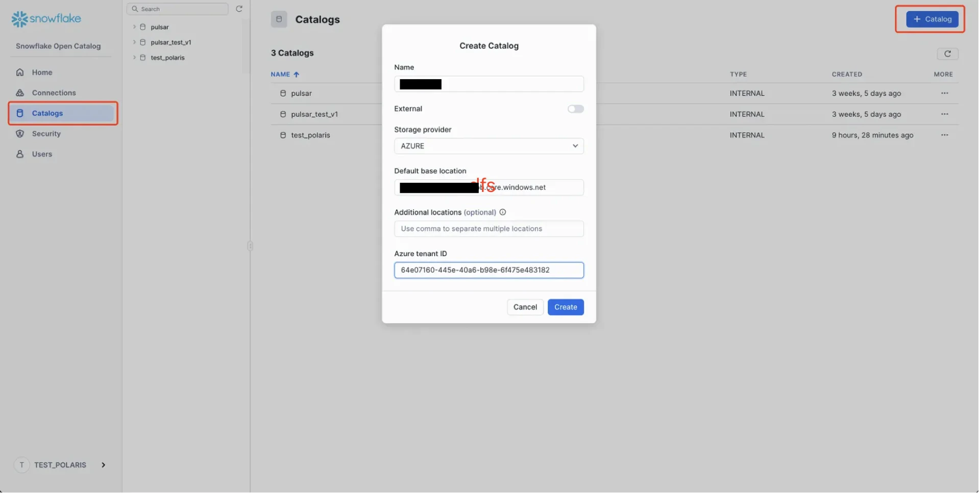This screenshot has height=493, width=980.
Task: Open Security via its shield icon
Action: coord(20,134)
